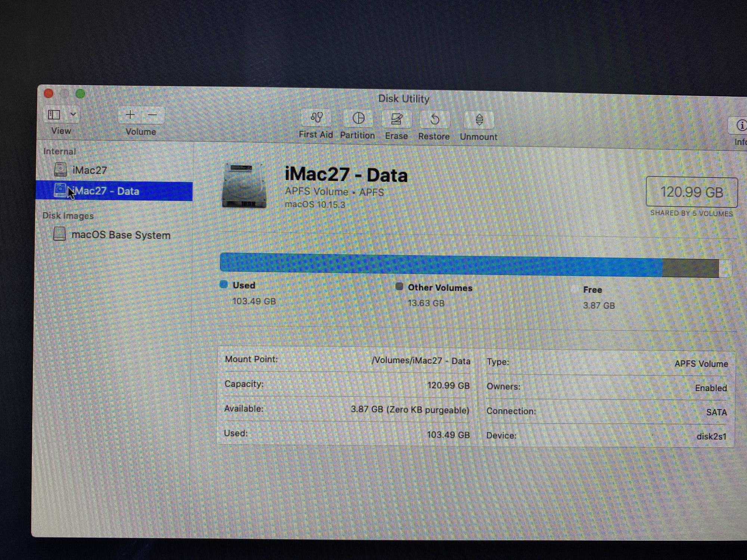
Task: Open the Partition pie icon
Action: 358,119
